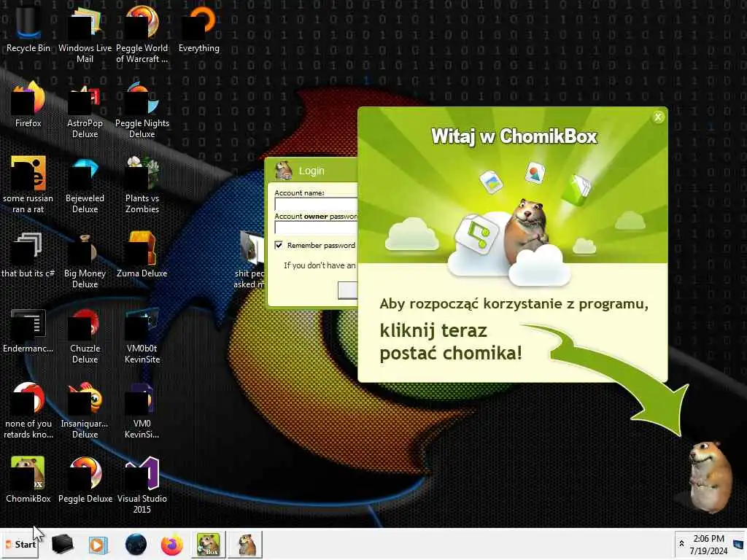Click the partially hidden Login dialog button
Viewport: 747px width, 560px height.
point(347,290)
